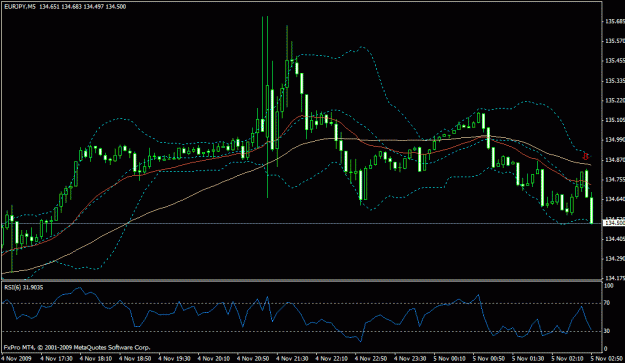Click the 4 Nov 22:50 time label
The width and height of the screenshot is (625, 363).
(371, 358)
